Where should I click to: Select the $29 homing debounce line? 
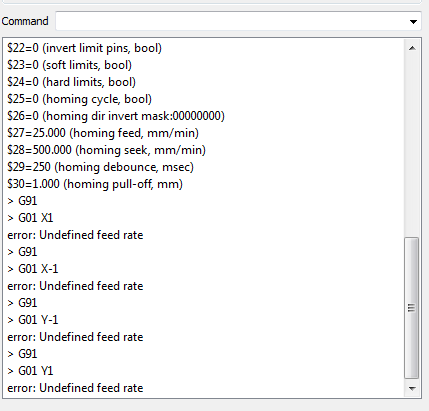(100, 167)
